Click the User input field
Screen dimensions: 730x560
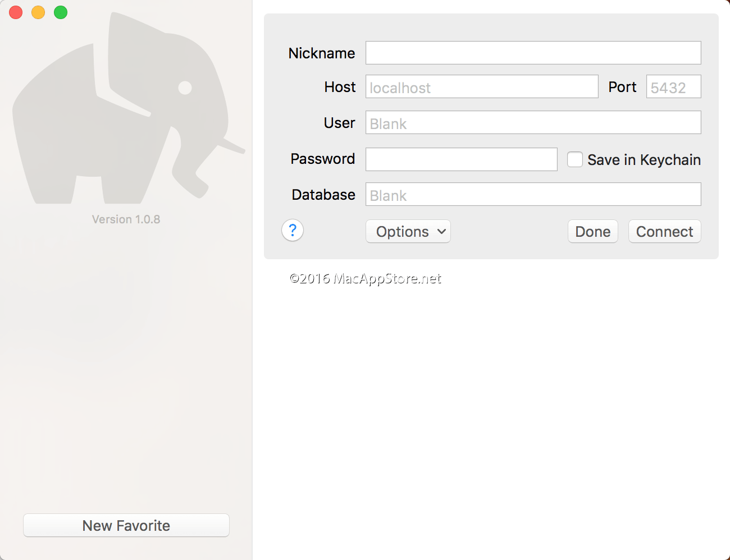tap(533, 123)
